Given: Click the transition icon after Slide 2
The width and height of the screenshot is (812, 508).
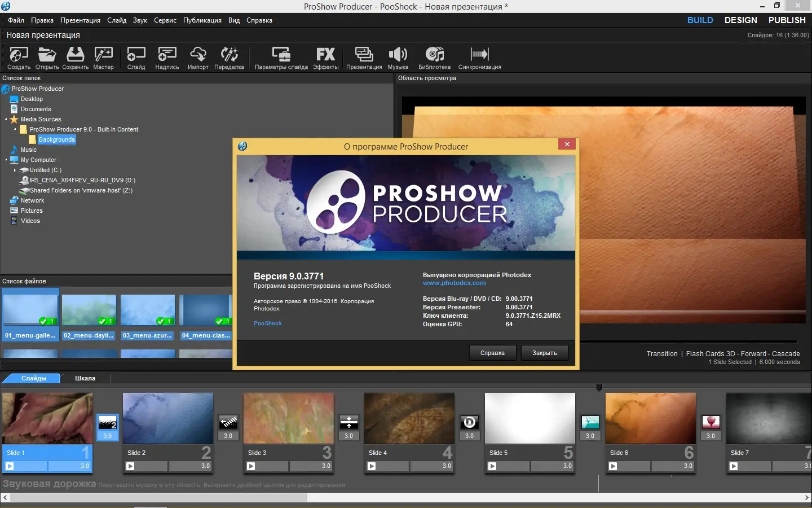Looking at the screenshot, I should tap(228, 422).
